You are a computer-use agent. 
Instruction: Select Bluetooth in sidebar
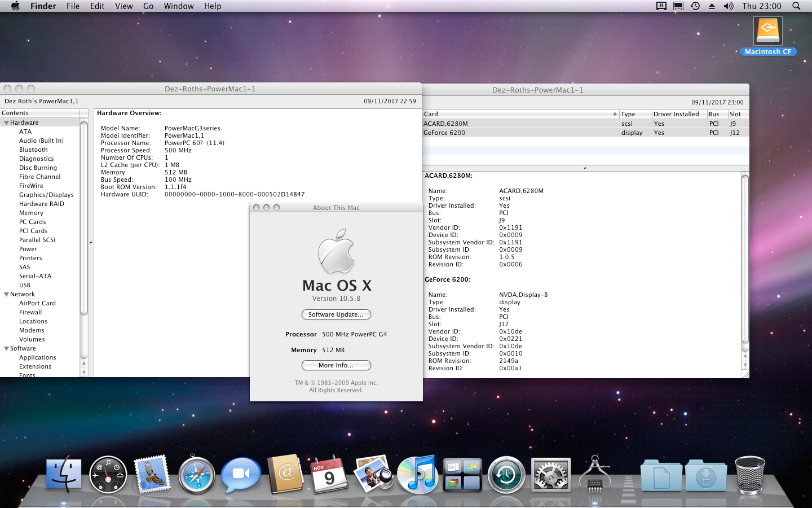pyautogui.click(x=33, y=150)
